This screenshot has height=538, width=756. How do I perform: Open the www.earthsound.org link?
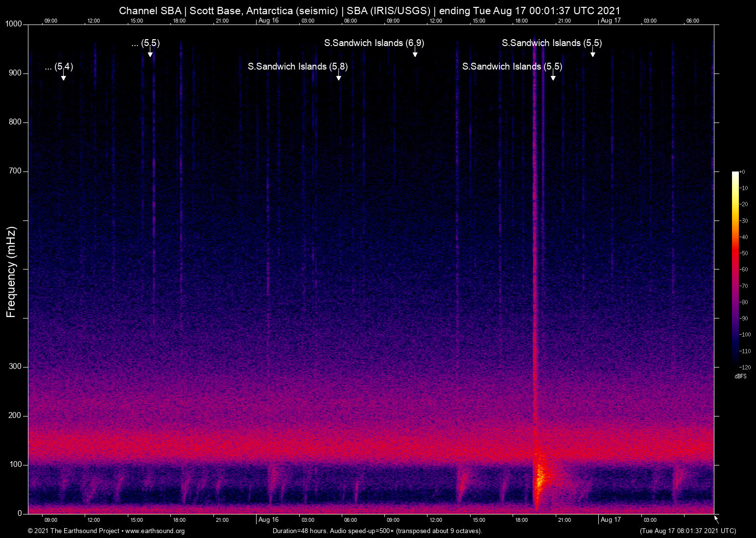click(x=156, y=531)
